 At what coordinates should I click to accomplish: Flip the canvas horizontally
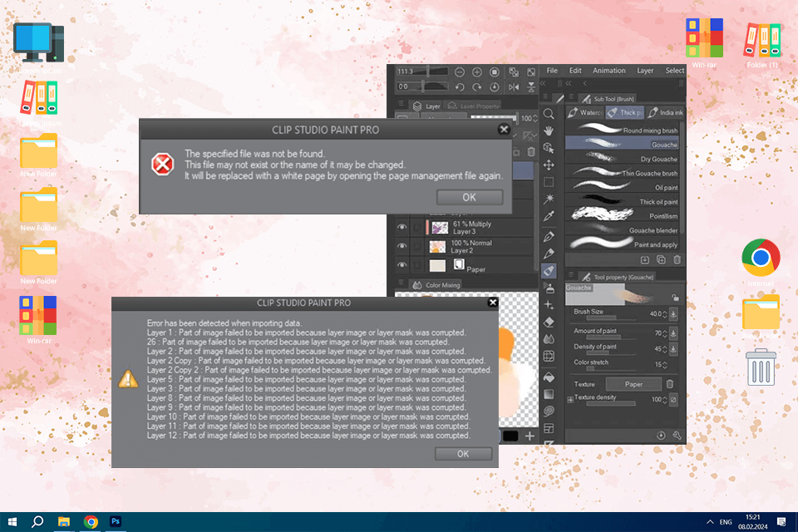[514, 87]
